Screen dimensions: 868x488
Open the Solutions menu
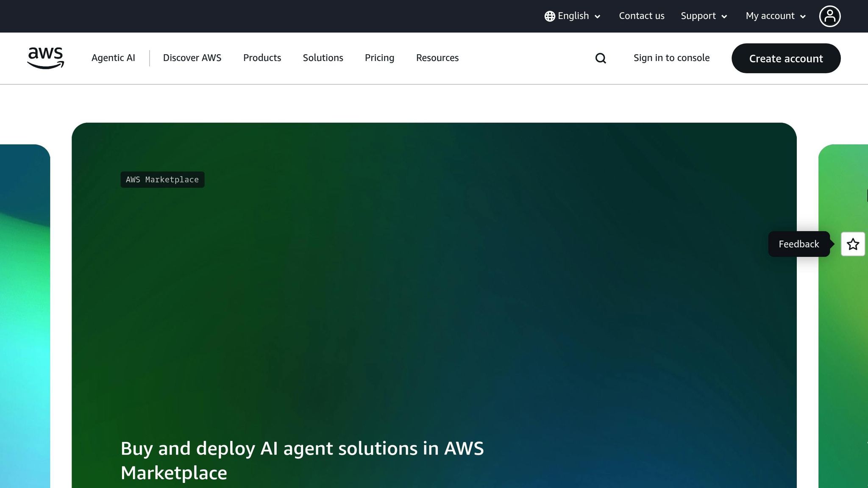point(323,58)
